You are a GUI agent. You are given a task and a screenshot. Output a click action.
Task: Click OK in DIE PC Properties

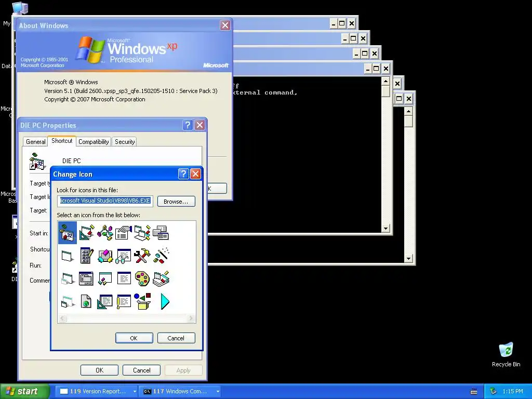click(x=99, y=370)
